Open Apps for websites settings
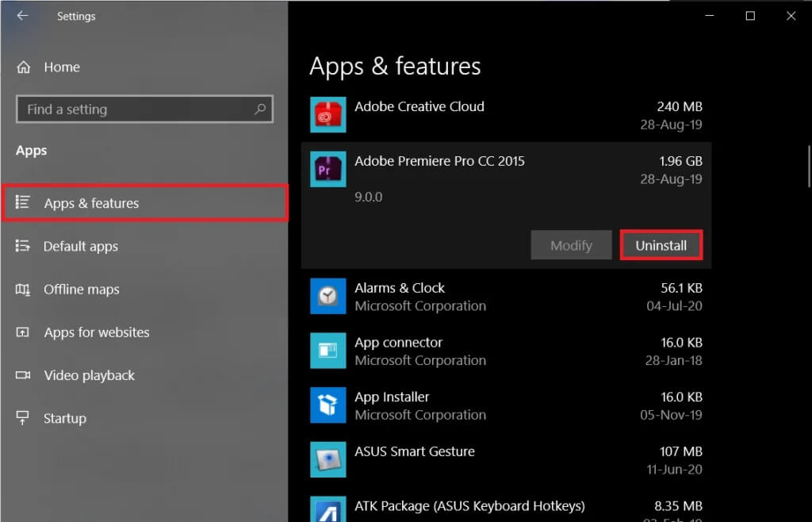This screenshot has width=812, height=522. click(x=96, y=332)
